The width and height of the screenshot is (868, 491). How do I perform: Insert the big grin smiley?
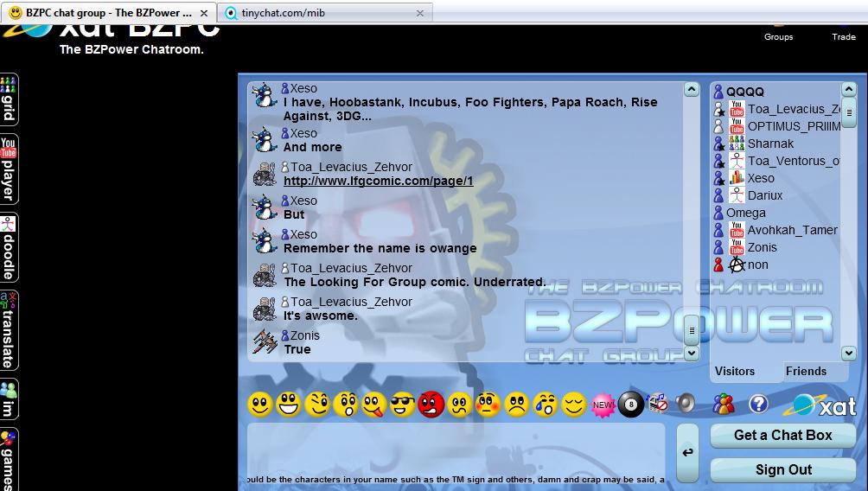[x=289, y=405]
